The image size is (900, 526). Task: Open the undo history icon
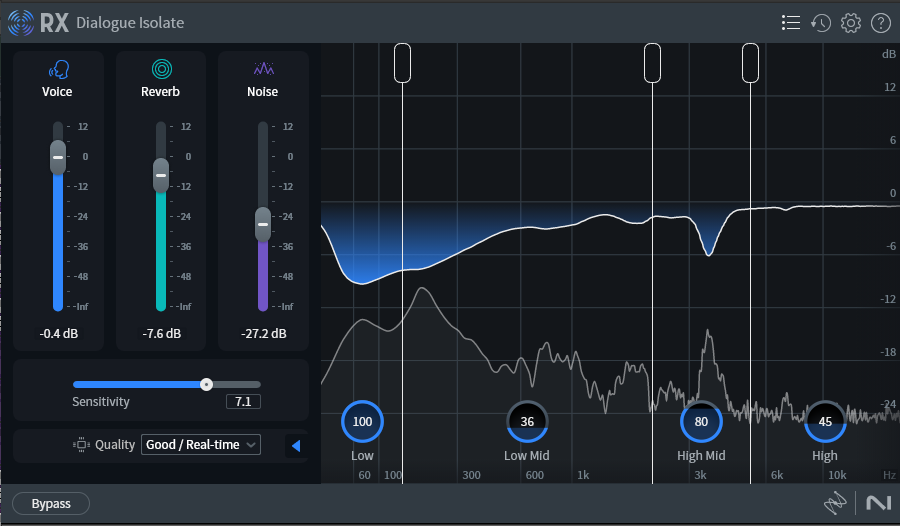coord(821,23)
